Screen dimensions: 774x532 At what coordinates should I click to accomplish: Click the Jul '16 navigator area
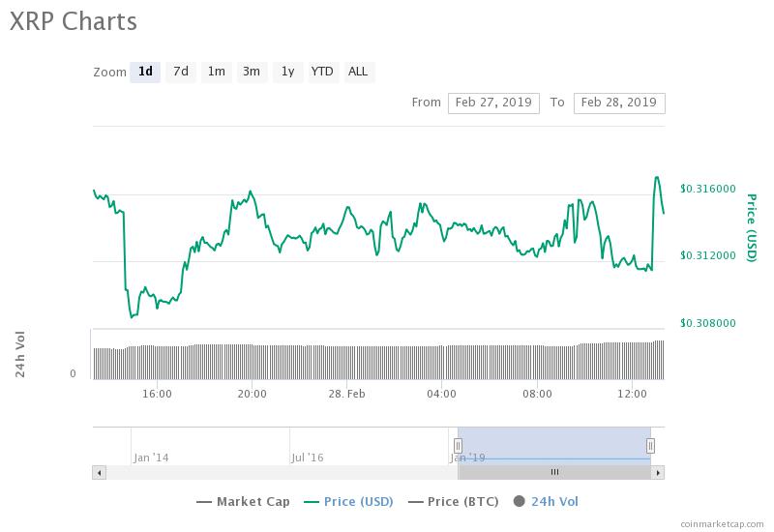click(x=308, y=458)
